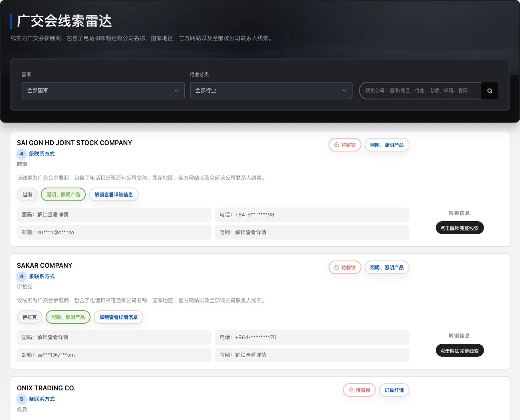Click the 伊拉克 country chip
Screen dimensions: 520x420
click(x=30, y=317)
